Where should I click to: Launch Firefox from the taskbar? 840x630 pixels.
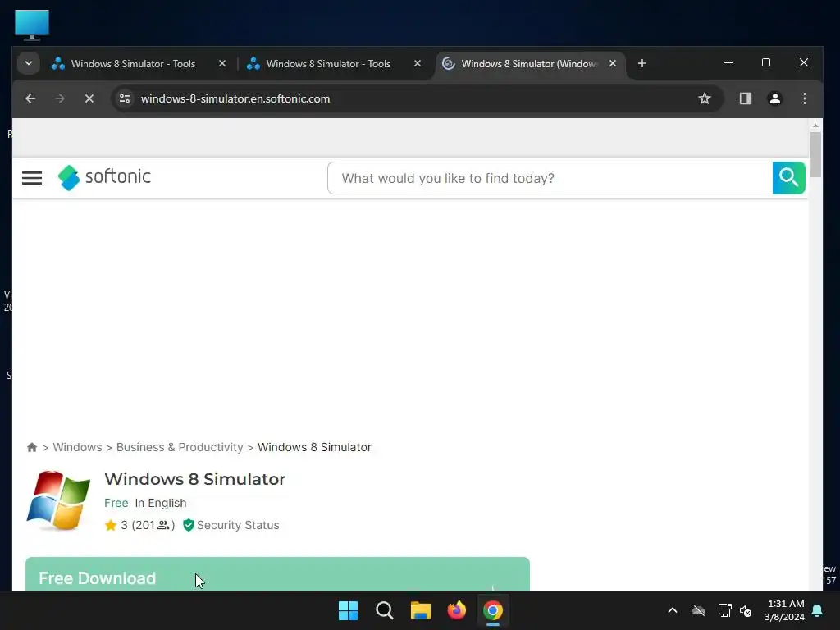456,610
